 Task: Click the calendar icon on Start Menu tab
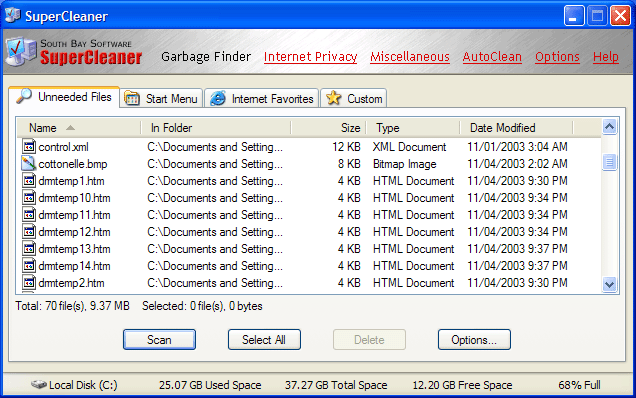pyautogui.click(x=131, y=99)
